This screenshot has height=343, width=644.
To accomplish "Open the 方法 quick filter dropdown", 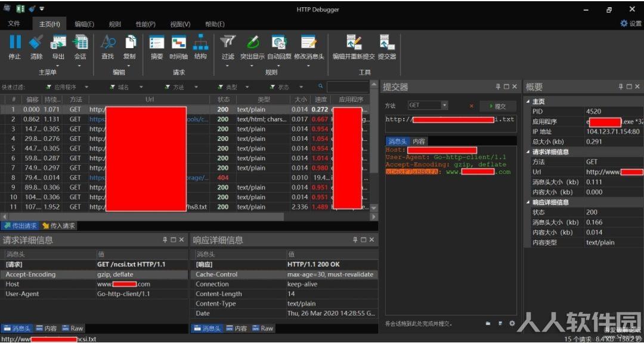I will point(196,87).
